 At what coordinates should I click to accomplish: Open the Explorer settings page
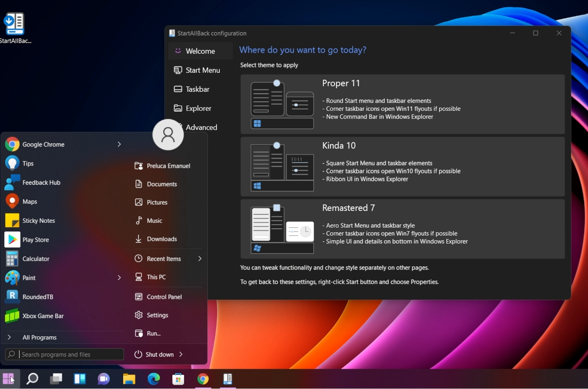point(198,108)
